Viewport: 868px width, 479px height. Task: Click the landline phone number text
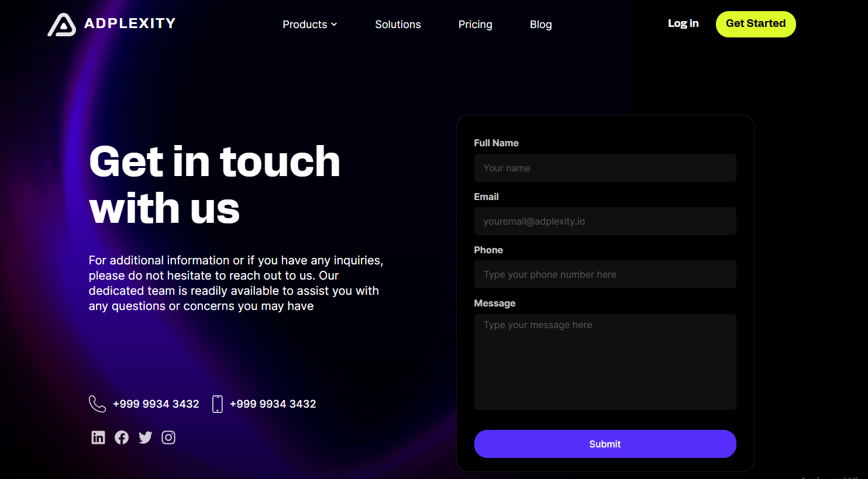(156, 404)
